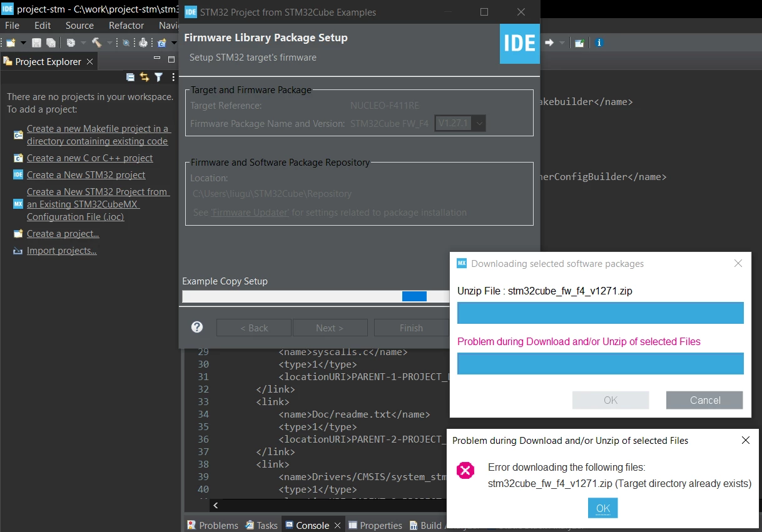Open the Project Explorer filter icon
The width and height of the screenshot is (762, 532).
point(158,77)
